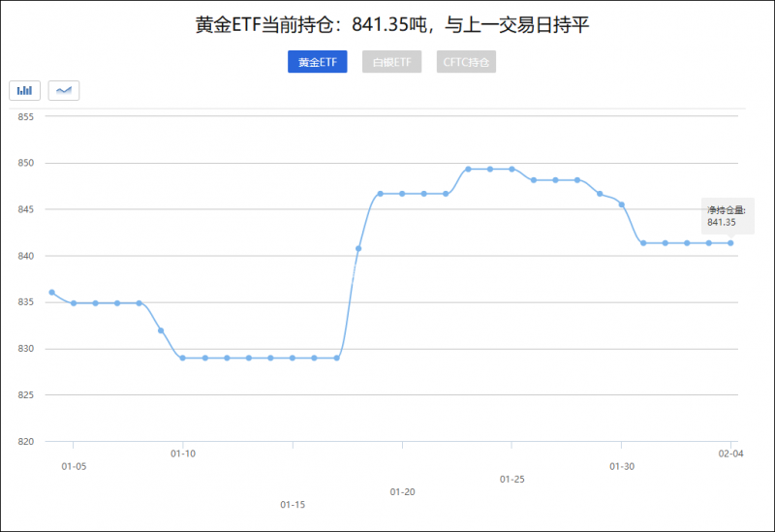Click the 净持仓量 tooltip label

(726, 210)
